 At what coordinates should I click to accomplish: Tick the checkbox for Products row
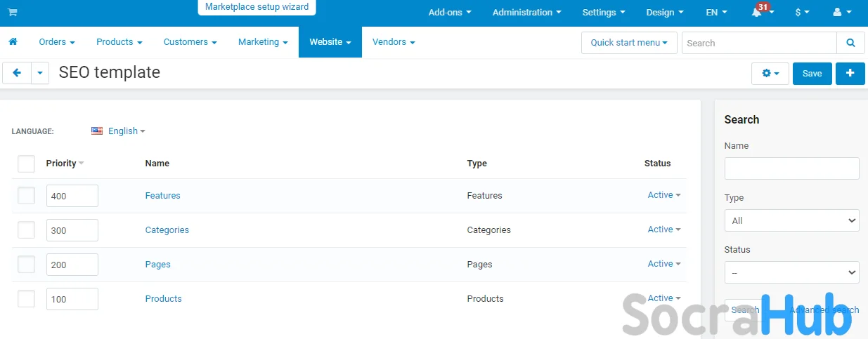click(x=26, y=299)
